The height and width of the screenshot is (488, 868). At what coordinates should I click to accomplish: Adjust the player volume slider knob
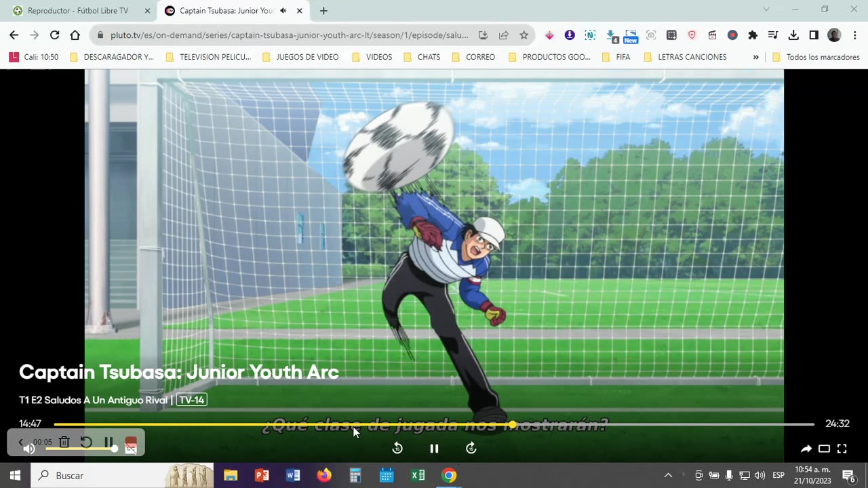click(115, 448)
